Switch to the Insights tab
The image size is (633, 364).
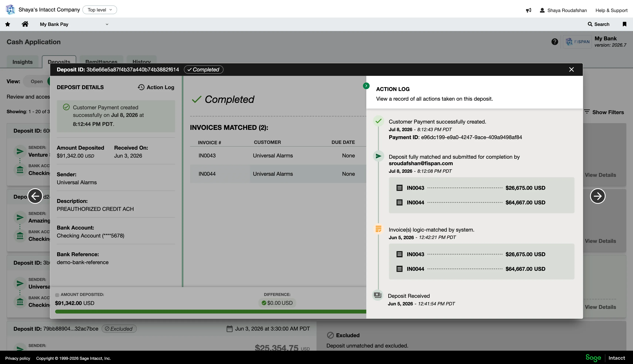tap(23, 62)
